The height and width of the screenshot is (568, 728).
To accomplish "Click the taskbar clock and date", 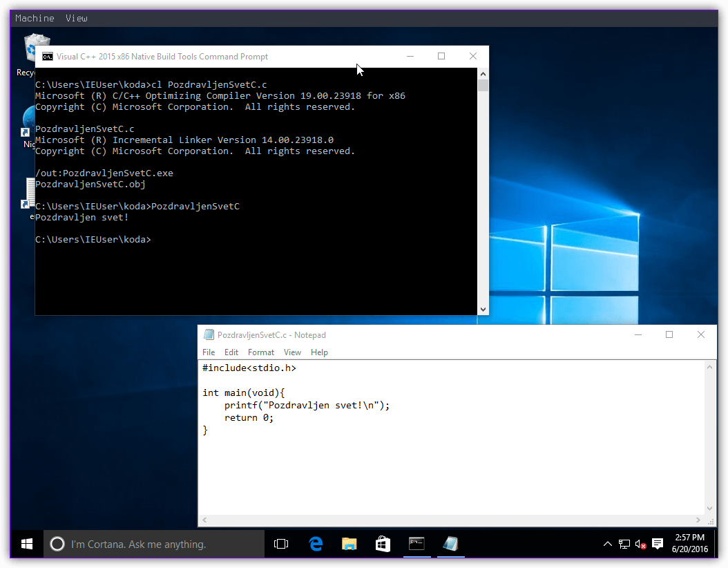I will (x=689, y=543).
